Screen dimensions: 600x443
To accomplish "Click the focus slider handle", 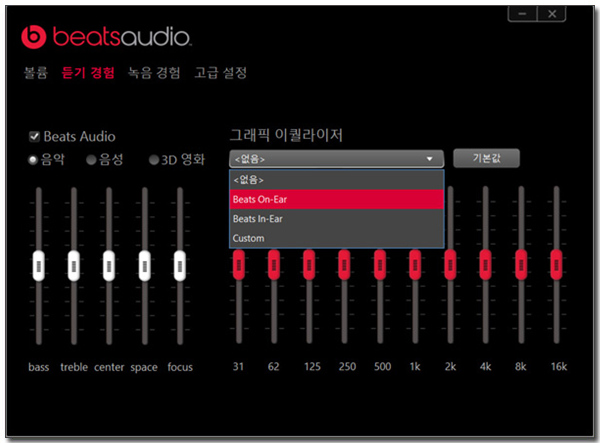I will [x=180, y=266].
